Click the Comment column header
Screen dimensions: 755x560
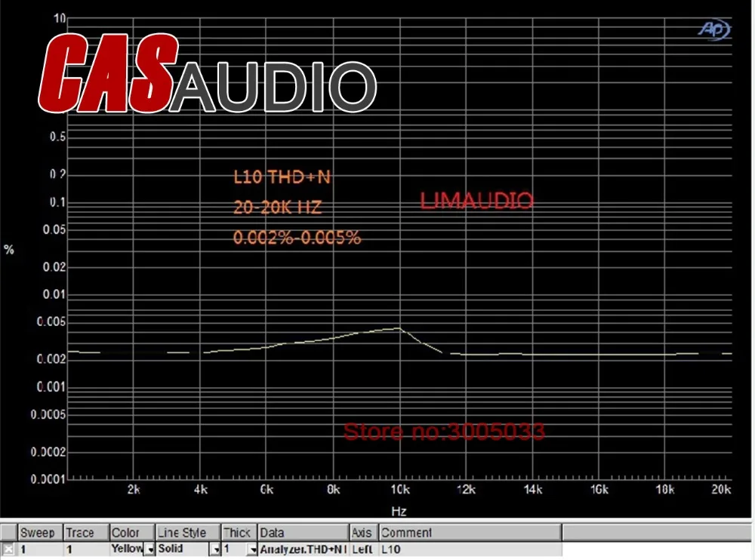coord(470,533)
